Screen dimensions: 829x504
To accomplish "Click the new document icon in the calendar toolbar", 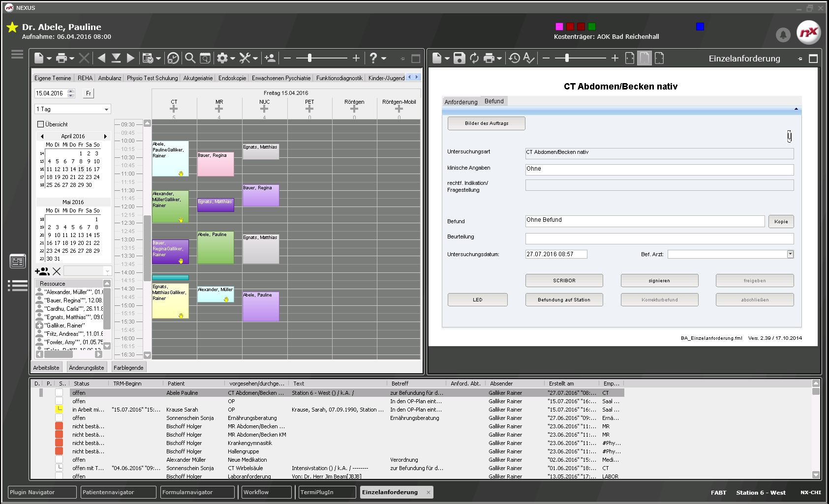I will coord(39,59).
